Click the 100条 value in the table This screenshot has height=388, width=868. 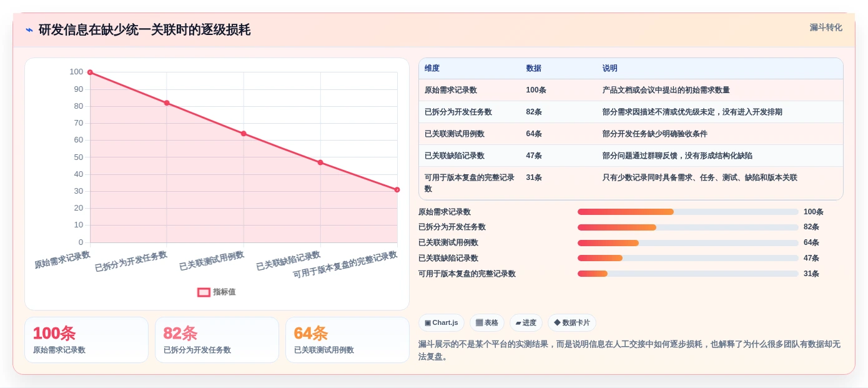click(536, 91)
